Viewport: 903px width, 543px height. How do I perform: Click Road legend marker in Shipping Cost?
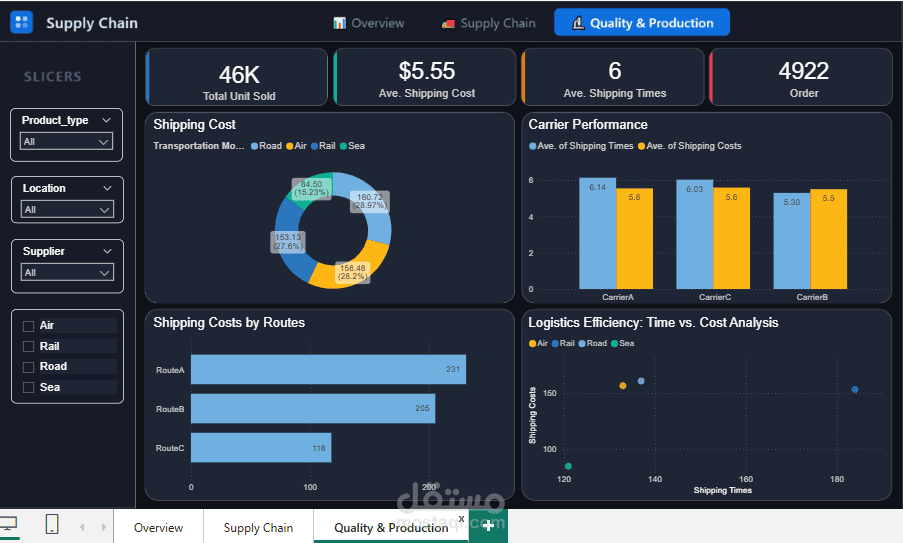(255, 146)
